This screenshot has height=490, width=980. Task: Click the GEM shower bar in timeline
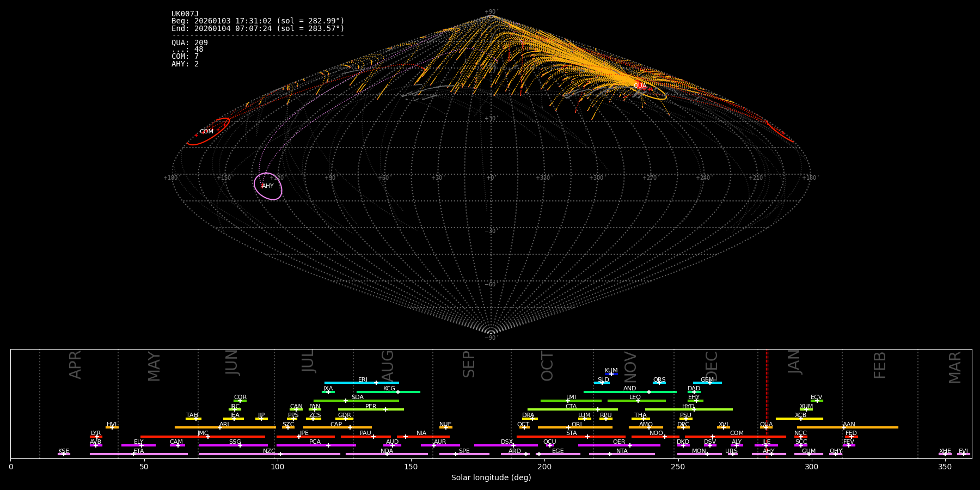pos(707,383)
